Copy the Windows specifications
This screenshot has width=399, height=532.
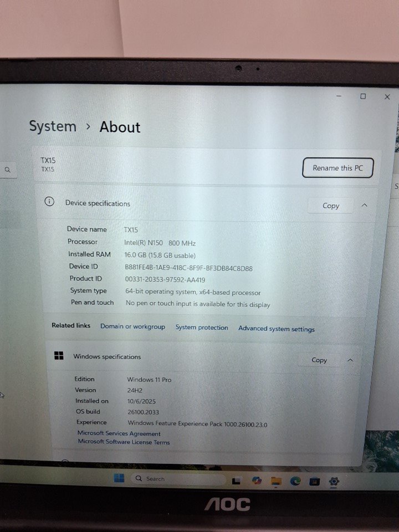[x=319, y=360]
